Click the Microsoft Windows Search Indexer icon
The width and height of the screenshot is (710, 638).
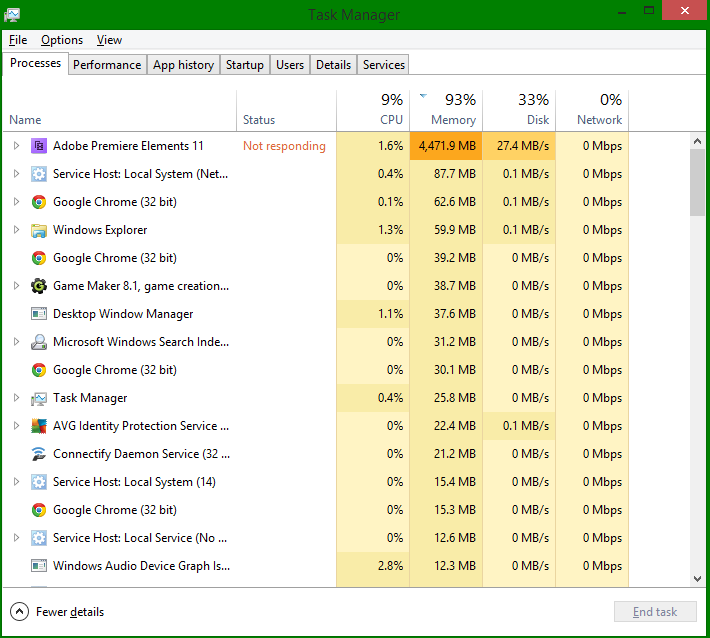[39, 342]
